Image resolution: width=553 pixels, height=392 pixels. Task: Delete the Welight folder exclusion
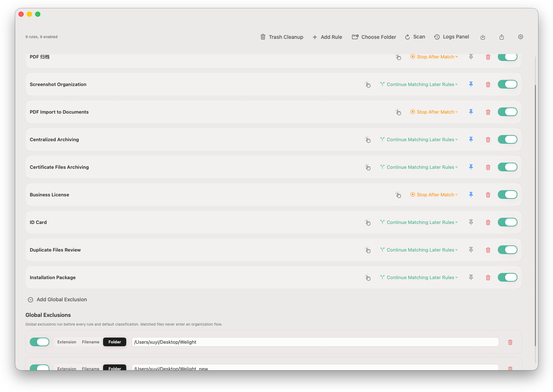[510, 342]
